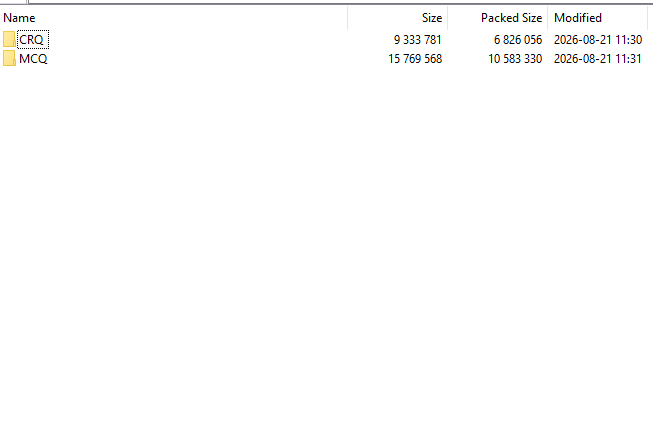Click CRQ modified date 2026-08-21 11:30
The height and width of the screenshot is (431, 653).
pos(598,40)
